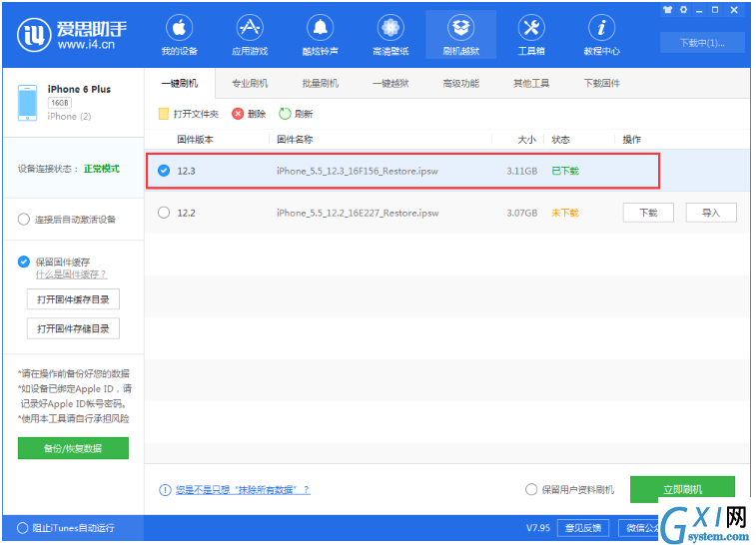The height and width of the screenshot is (545, 756).
Task: Click the iPhone 6 Plus device thumbnail
Action: tap(28, 102)
